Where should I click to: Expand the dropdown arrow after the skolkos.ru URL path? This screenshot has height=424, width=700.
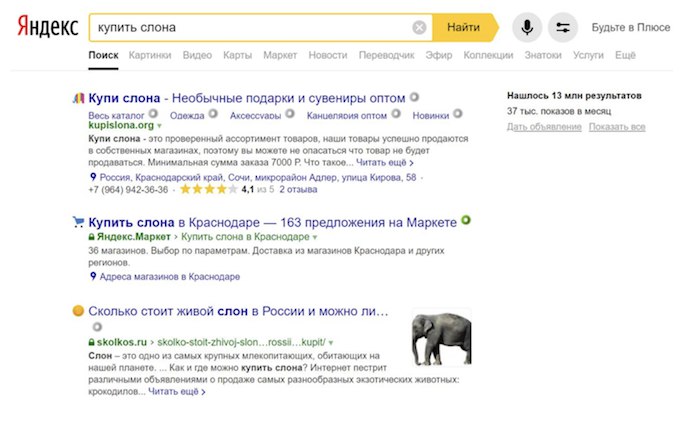[331, 343]
